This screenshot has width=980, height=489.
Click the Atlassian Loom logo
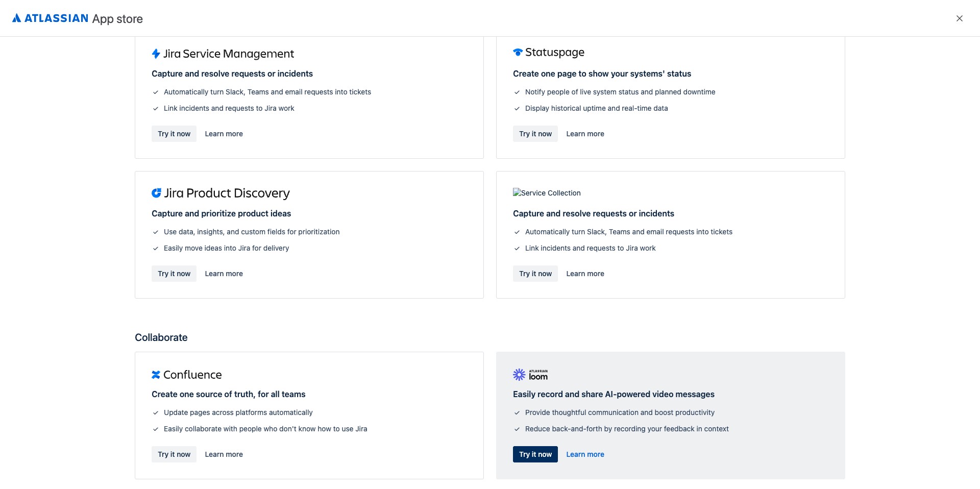[530, 375]
